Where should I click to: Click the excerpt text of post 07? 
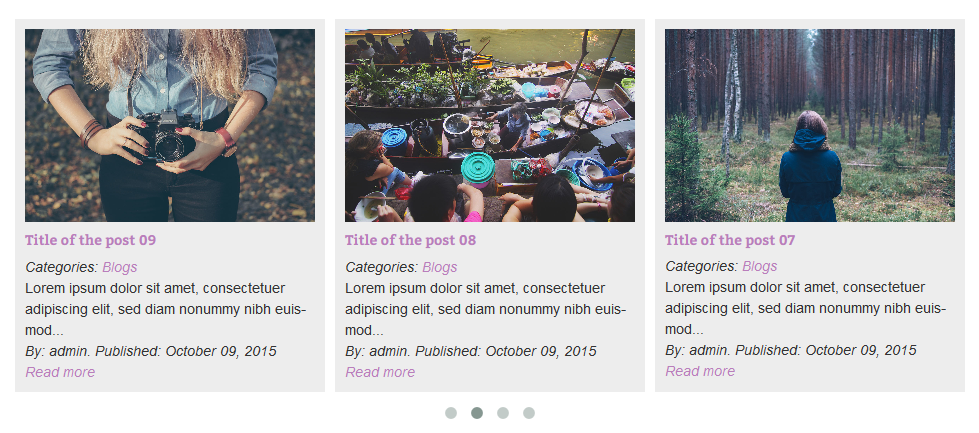coord(805,309)
